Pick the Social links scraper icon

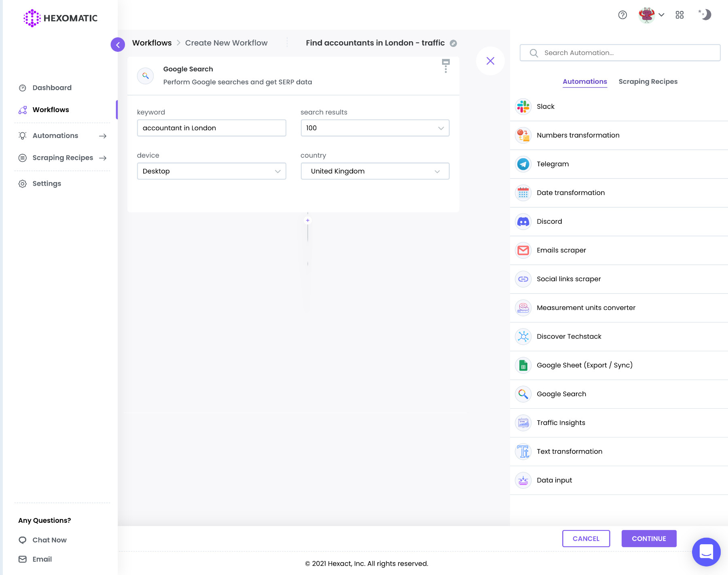coord(523,279)
